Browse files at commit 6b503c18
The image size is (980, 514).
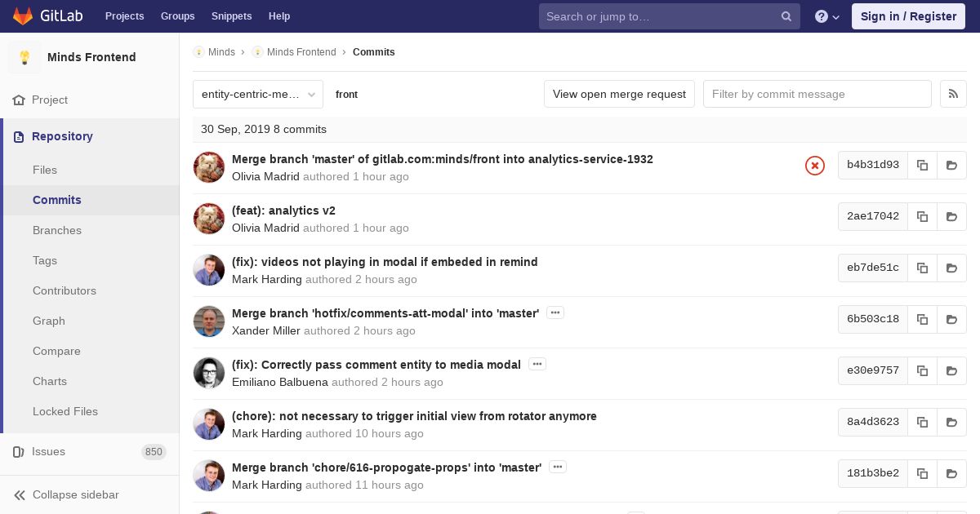tap(951, 319)
